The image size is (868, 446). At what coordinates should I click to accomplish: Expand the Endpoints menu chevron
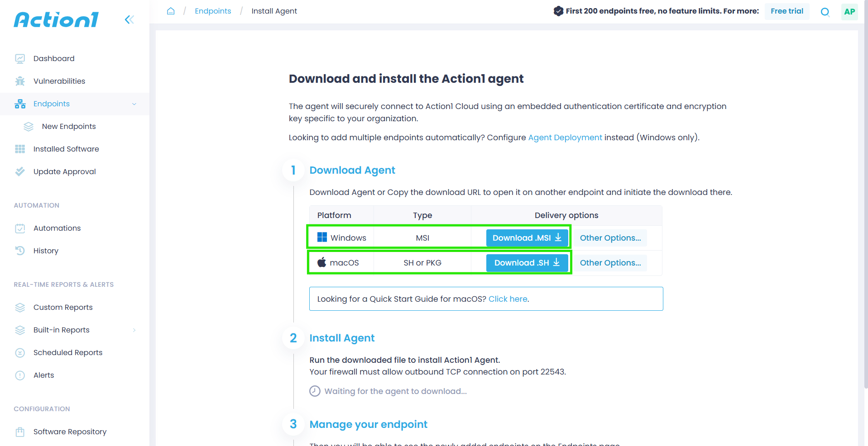coord(134,104)
